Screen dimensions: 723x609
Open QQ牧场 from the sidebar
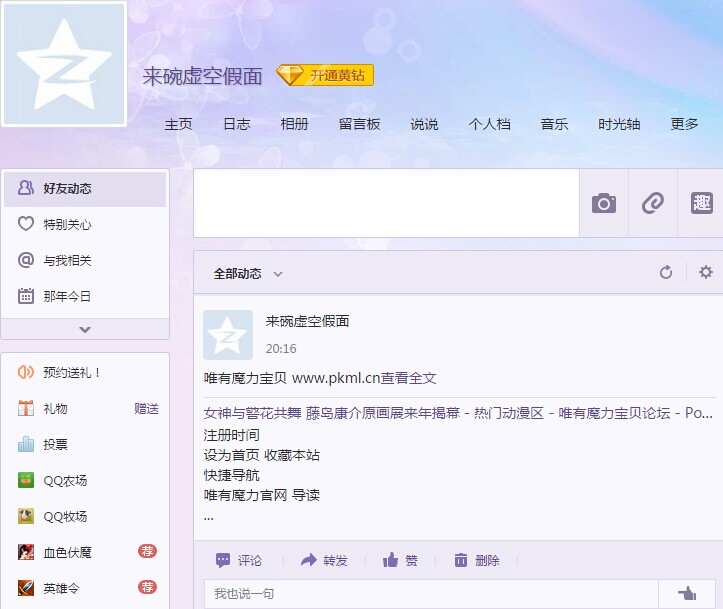65,517
